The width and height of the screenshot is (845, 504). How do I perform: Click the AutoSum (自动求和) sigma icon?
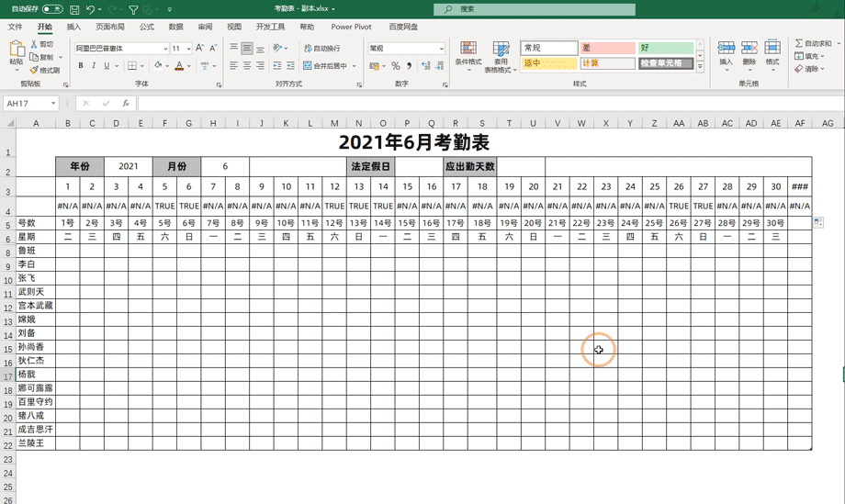(813, 43)
